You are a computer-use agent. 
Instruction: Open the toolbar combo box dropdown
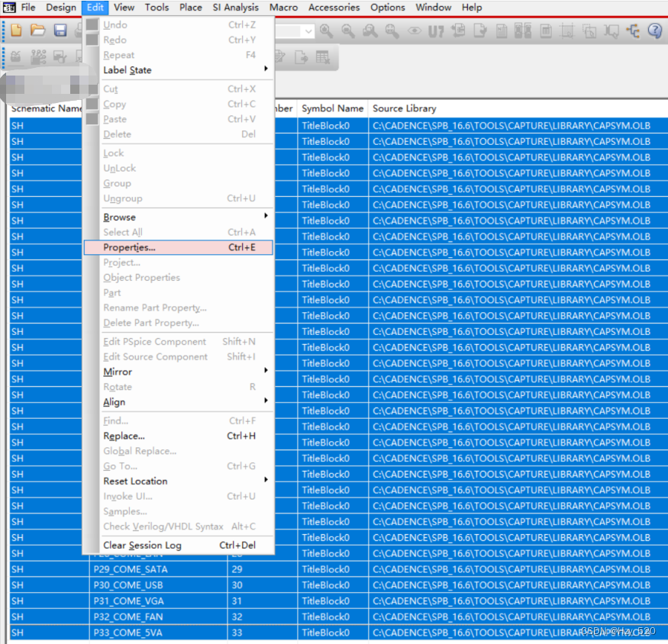pyautogui.click(x=308, y=31)
